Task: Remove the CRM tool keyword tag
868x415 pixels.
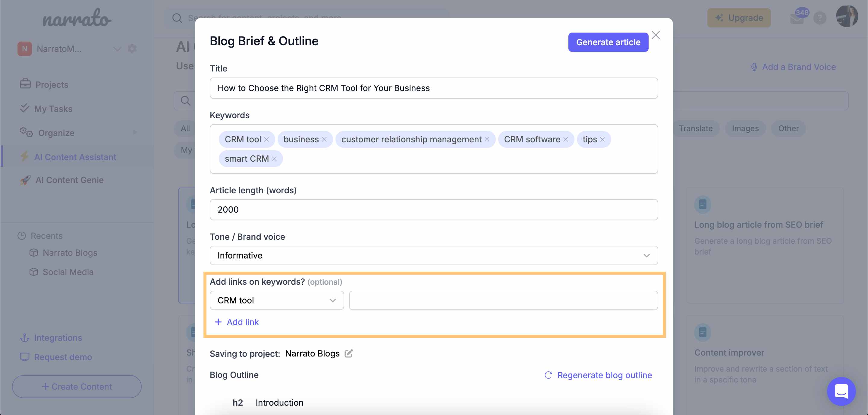Action: click(266, 140)
